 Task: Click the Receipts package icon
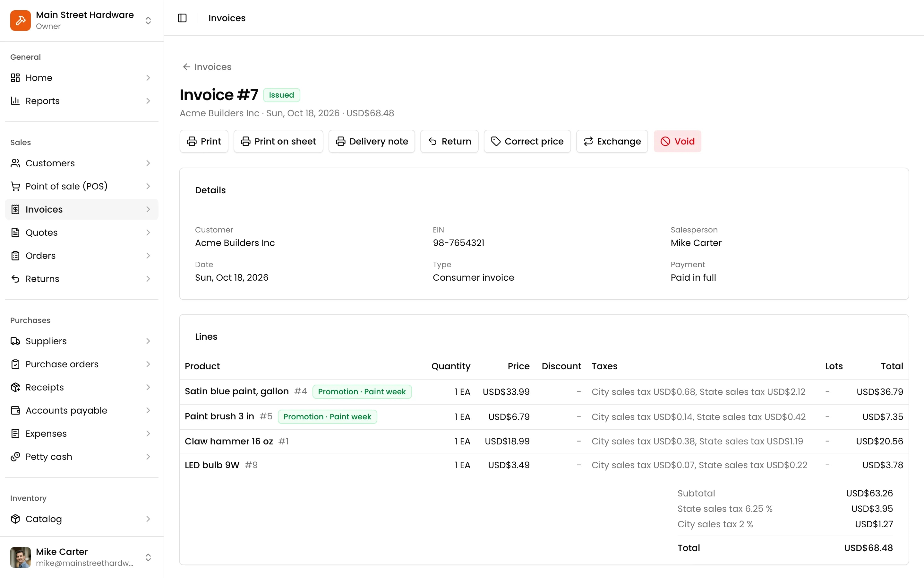click(x=15, y=387)
